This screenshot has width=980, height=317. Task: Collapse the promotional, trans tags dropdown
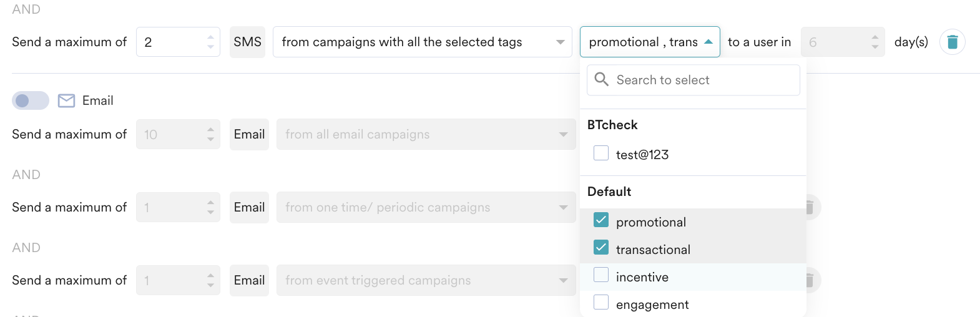[708, 42]
